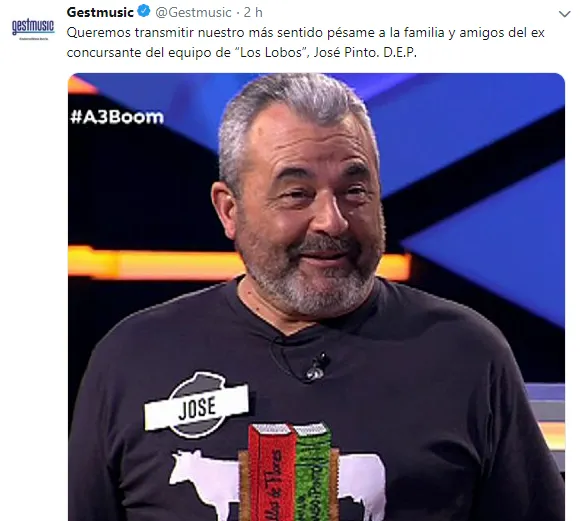Click the word "pésame" in the tweet text

(x=351, y=33)
